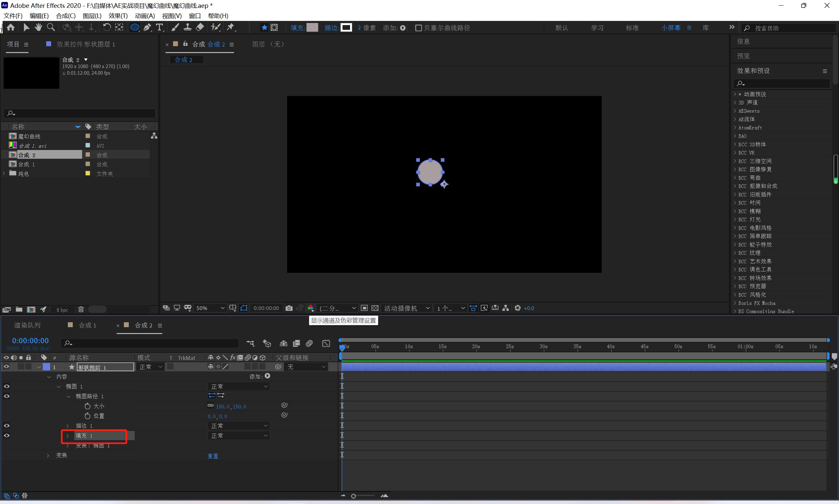Open 文件(F) menu
This screenshot has height=504, width=839.
click(x=13, y=16)
